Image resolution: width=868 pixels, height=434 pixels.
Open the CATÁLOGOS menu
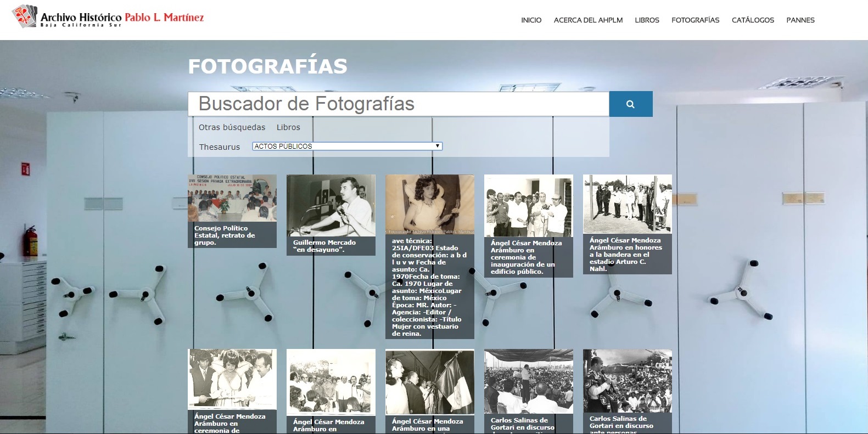(x=753, y=20)
